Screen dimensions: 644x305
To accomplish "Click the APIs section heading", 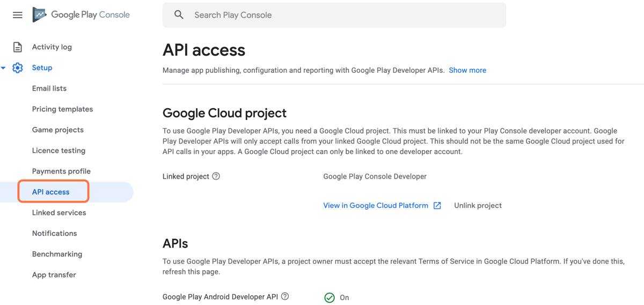I will [x=175, y=243].
